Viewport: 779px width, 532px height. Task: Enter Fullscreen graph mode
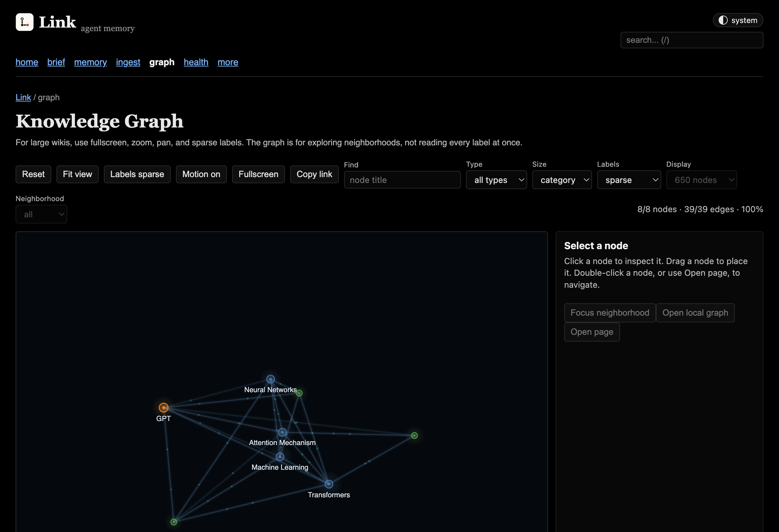[x=258, y=174]
